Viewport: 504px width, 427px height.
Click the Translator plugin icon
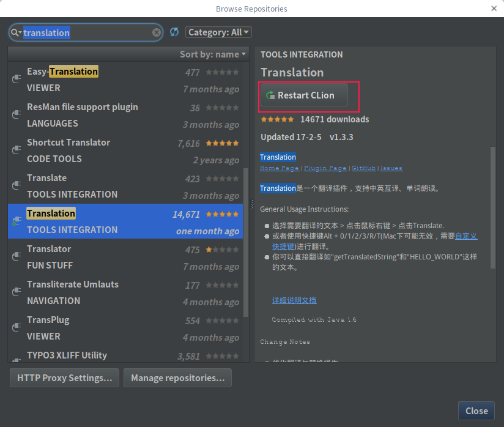pos(17,257)
